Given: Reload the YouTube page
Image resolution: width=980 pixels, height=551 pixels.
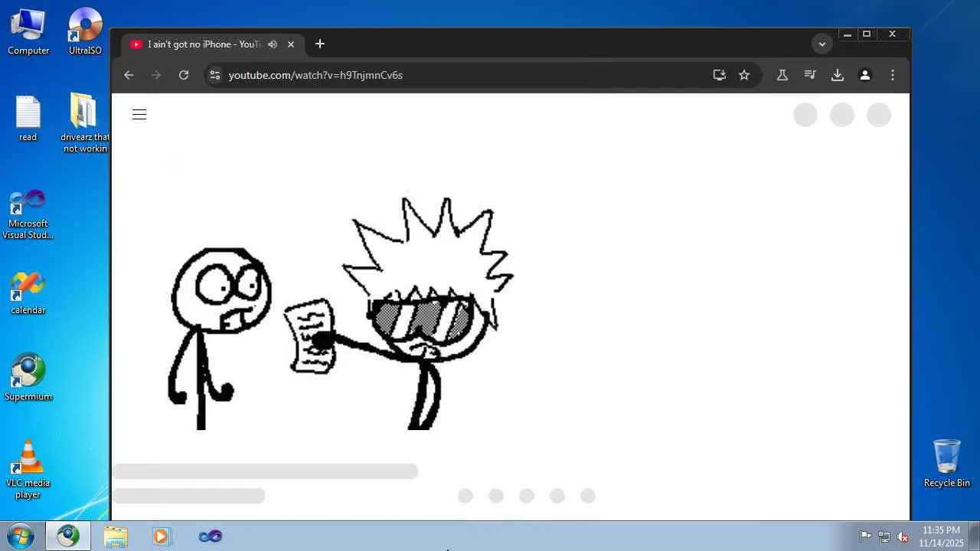Looking at the screenshot, I should pos(184,75).
